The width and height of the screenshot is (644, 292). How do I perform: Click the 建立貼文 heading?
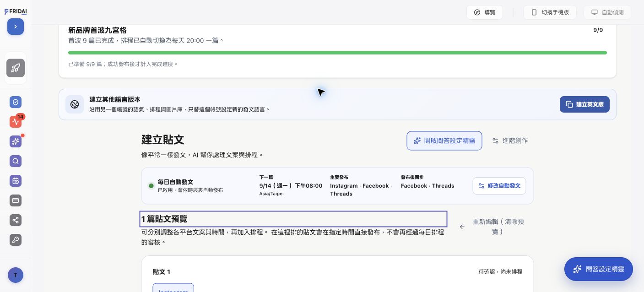click(163, 140)
